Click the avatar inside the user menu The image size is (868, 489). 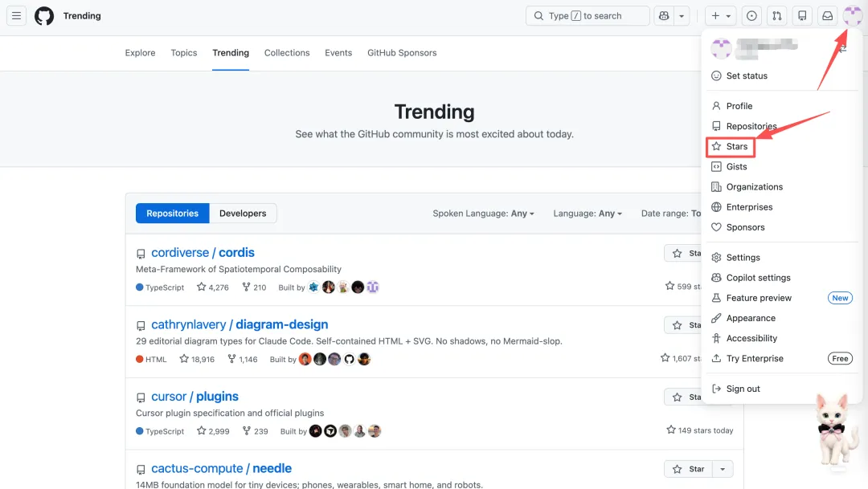point(721,49)
